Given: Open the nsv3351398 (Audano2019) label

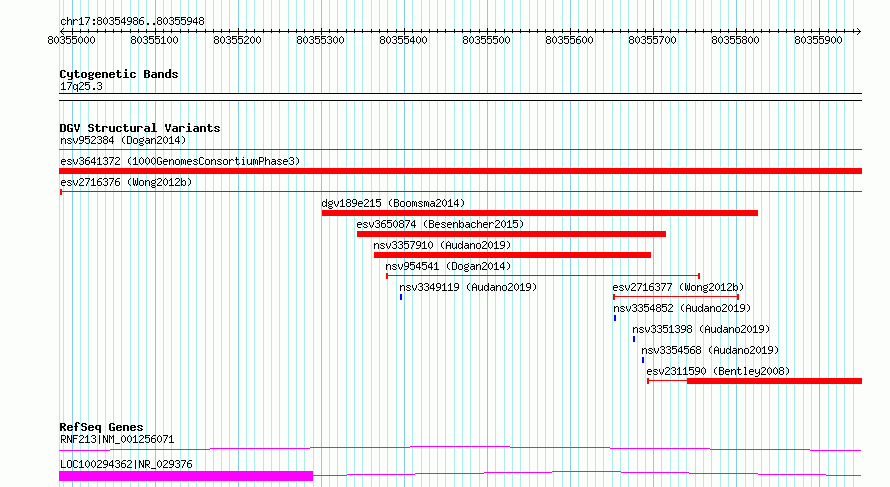Looking at the screenshot, I should coord(701,329).
